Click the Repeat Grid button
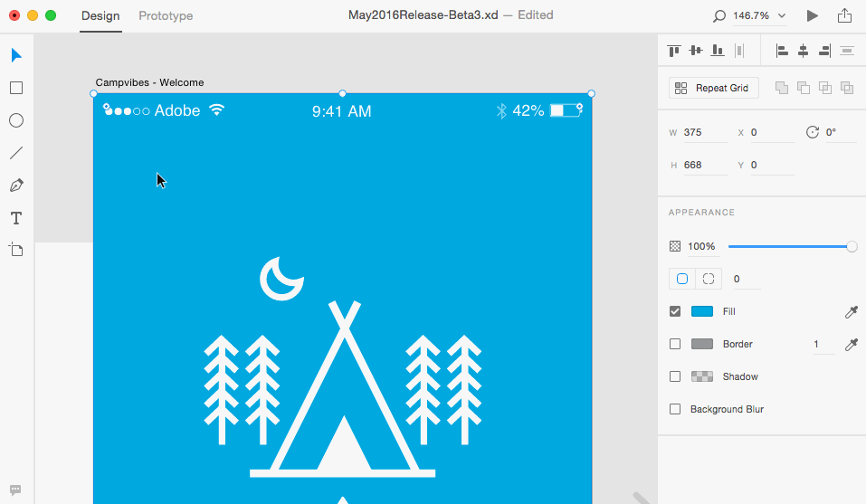The image size is (866, 504). point(714,88)
